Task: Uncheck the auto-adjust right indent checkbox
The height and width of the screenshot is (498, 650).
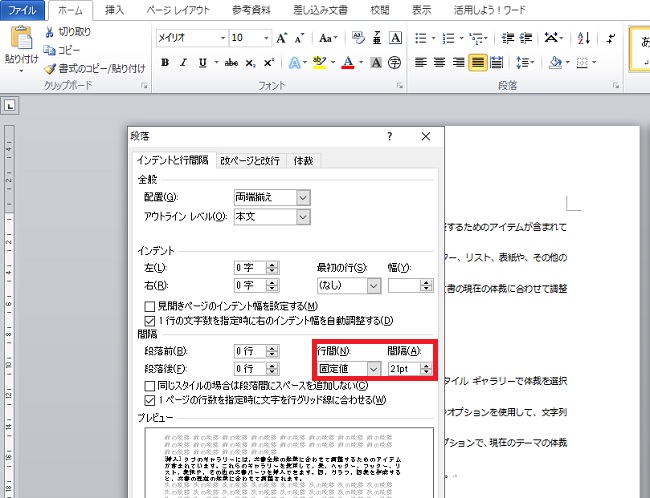Action: tap(149, 320)
